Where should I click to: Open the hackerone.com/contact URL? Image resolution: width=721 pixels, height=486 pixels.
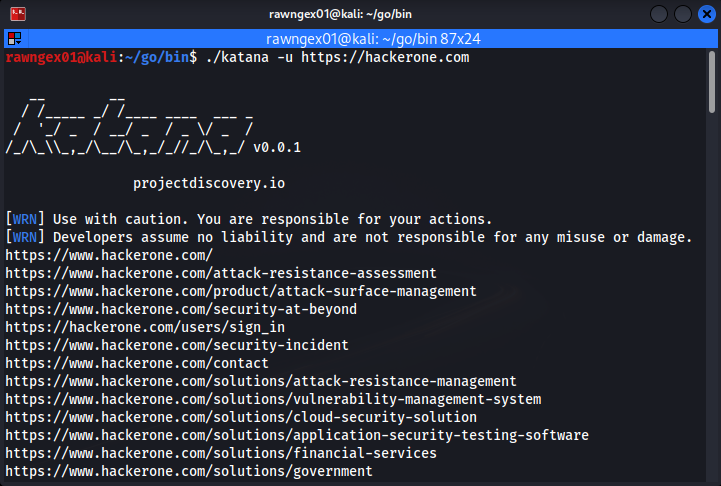[137, 363]
